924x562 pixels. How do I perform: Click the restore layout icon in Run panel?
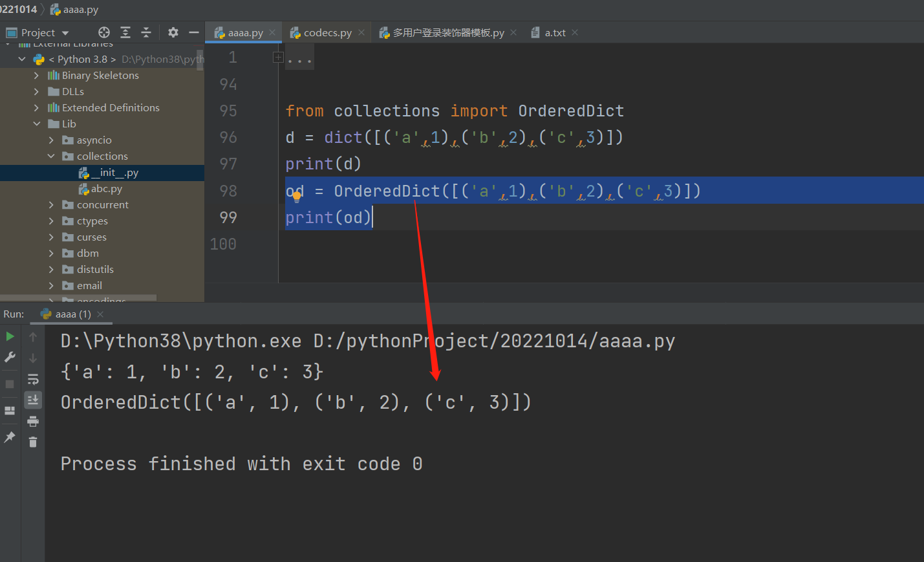coord(10,411)
